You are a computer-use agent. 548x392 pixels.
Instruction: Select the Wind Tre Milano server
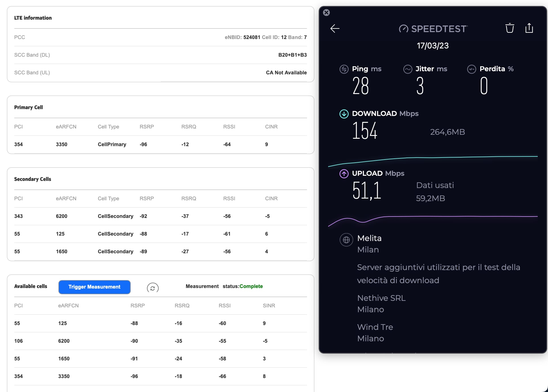[375, 333]
